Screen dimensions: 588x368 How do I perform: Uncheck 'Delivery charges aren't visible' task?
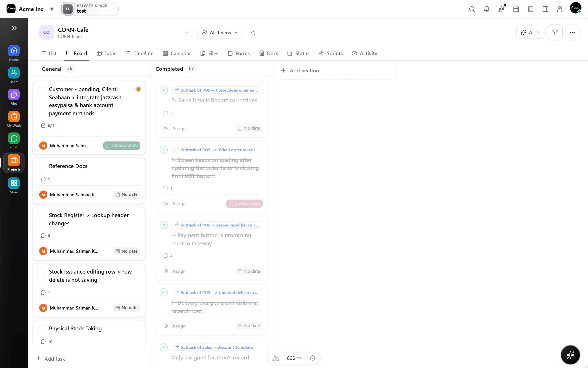click(x=164, y=292)
